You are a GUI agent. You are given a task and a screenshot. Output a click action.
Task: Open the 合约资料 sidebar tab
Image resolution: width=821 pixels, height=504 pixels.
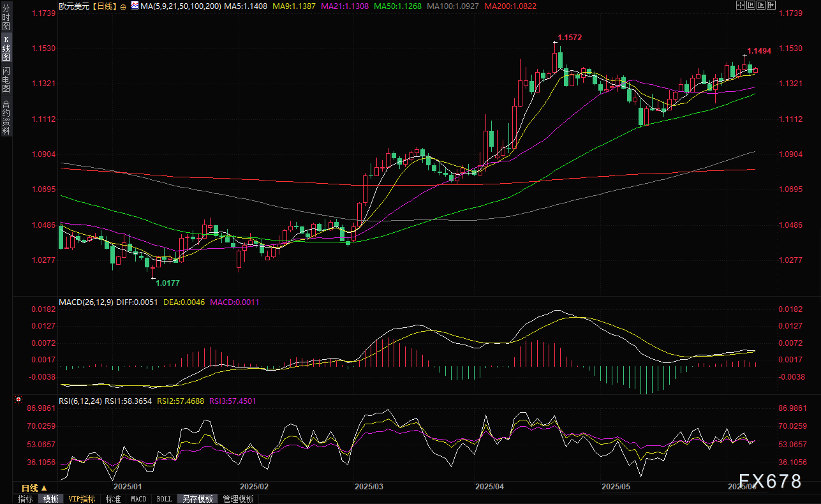[6, 117]
